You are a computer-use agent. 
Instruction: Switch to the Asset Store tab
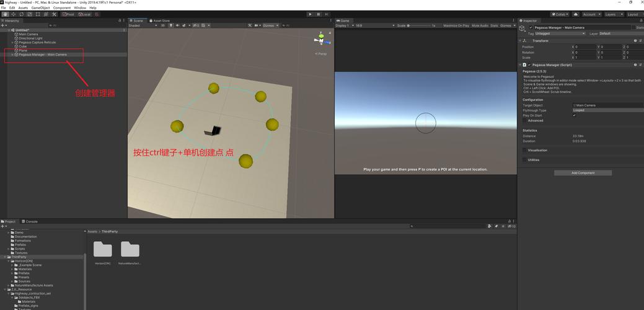point(159,20)
